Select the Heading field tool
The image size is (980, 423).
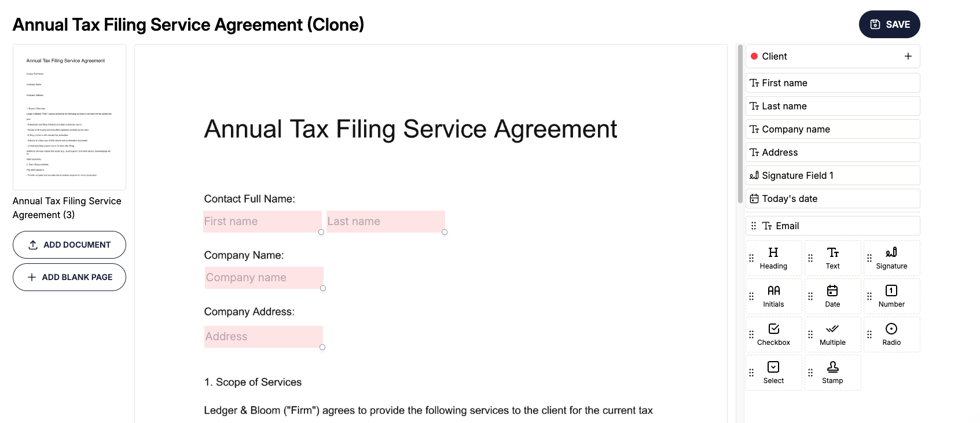click(773, 258)
